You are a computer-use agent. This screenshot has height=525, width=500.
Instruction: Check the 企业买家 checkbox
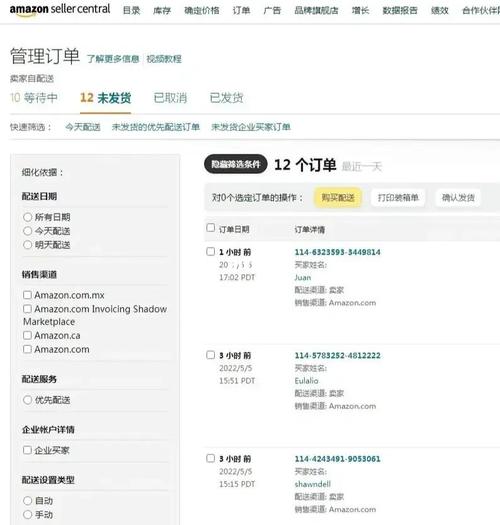27,450
